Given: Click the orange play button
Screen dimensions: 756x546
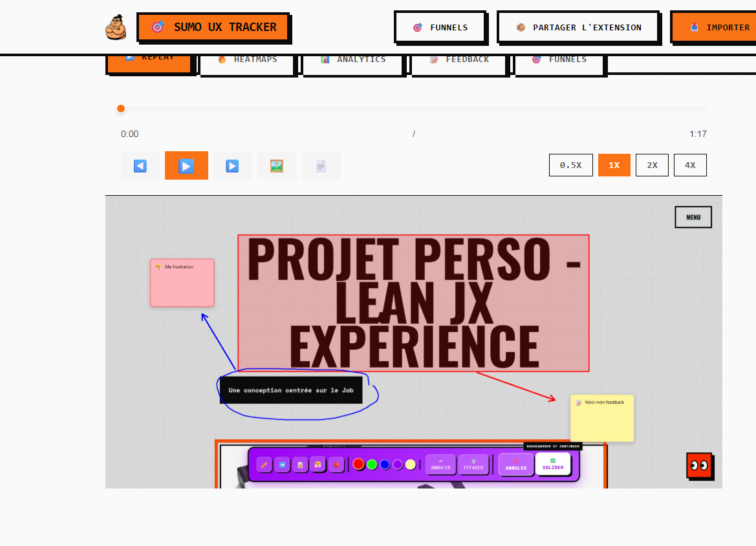Looking at the screenshot, I should coord(186,165).
